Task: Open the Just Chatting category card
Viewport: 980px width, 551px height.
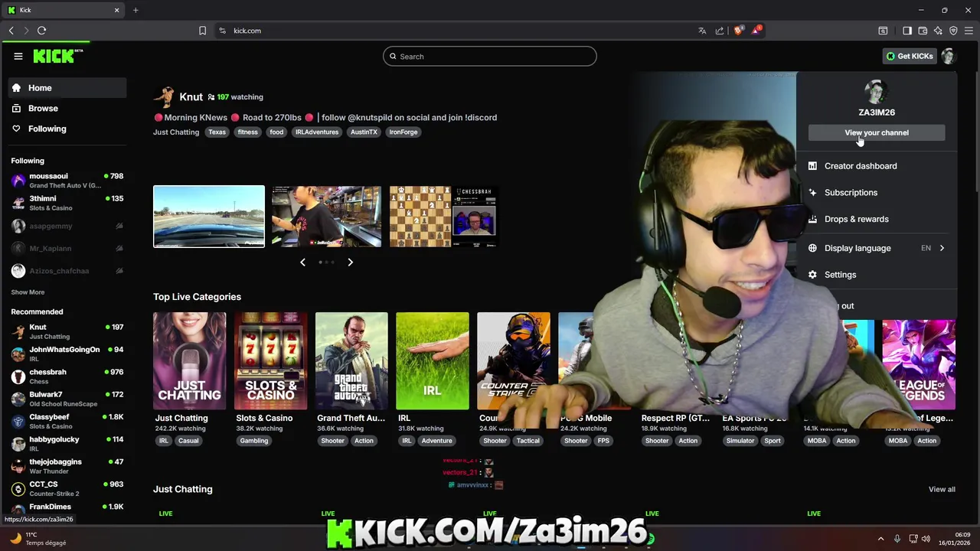Action: [189, 361]
